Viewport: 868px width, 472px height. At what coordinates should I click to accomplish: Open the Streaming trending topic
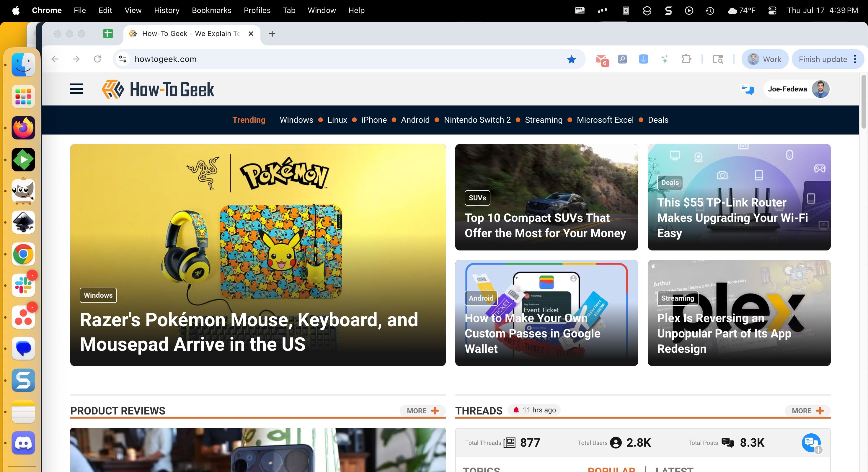pos(544,120)
